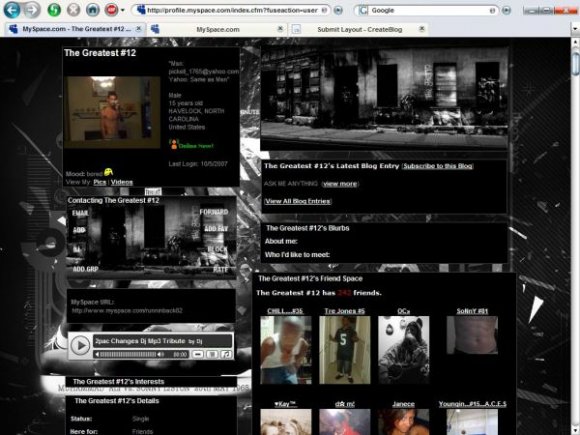Close the 'The Greatest #12' tab

tap(139, 28)
